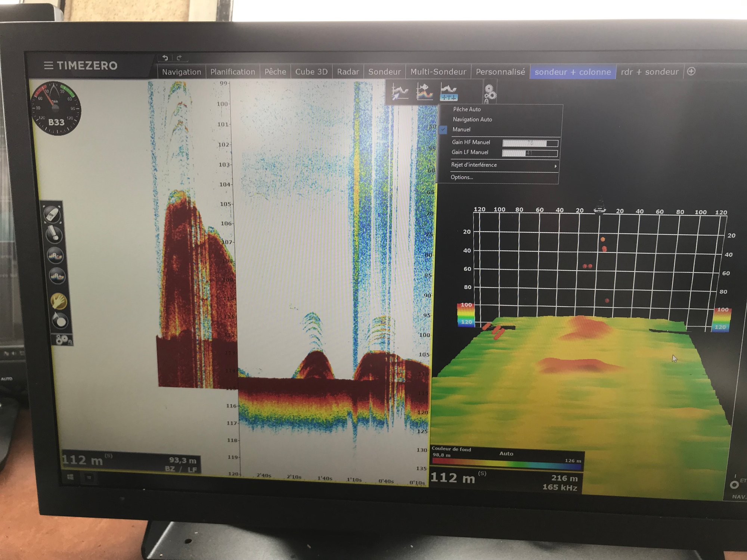Click the sounder gain mode icon

[449, 92]
